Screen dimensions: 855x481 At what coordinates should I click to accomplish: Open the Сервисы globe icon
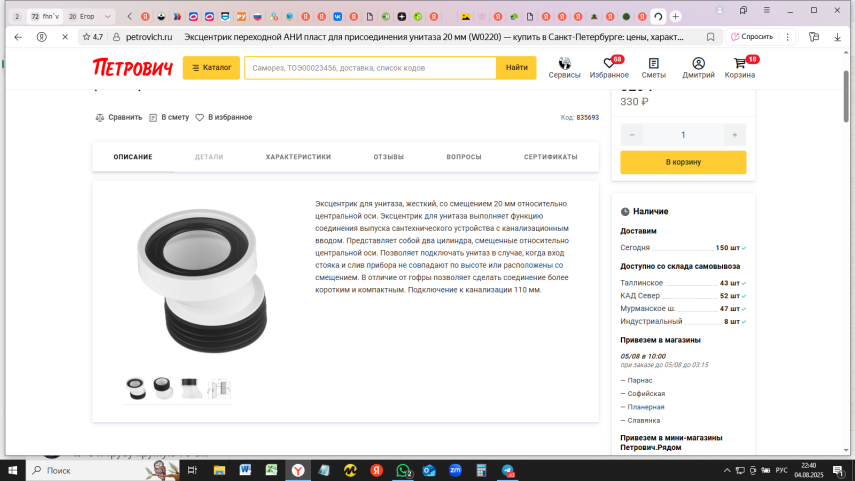click(x=564, y=63)
